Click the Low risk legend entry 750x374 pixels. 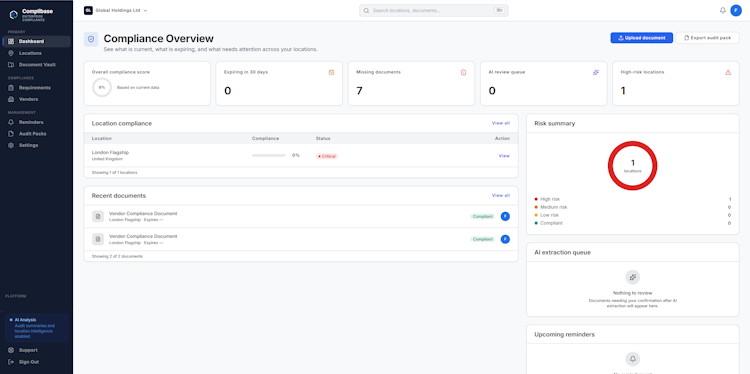(x=632, y=215)
